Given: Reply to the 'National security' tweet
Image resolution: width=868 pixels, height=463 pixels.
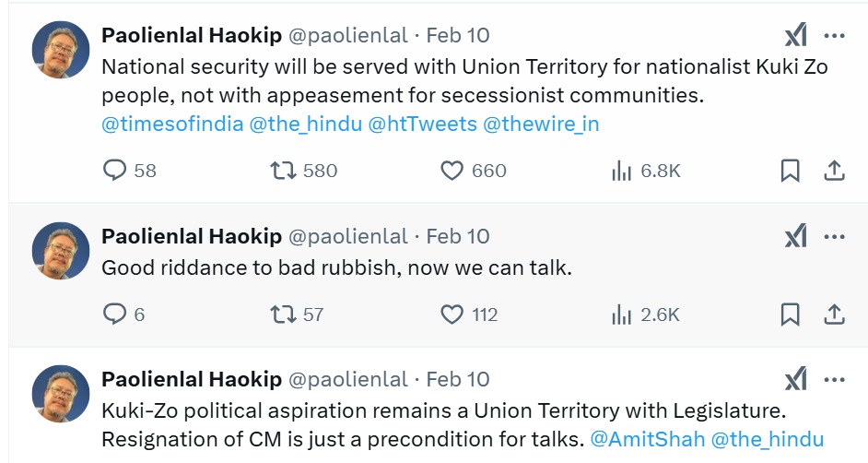Looking at the screenshot, I should point(114,171).
